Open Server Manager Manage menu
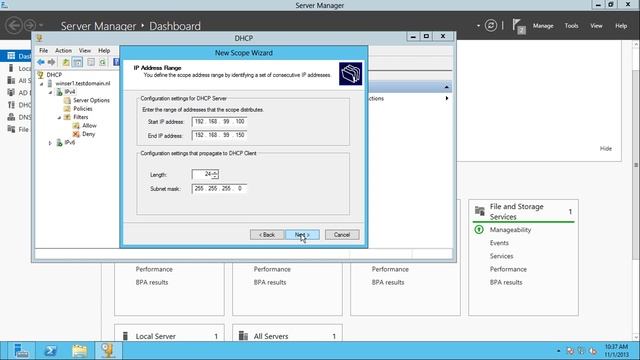The width and height of the screenshot is (640, 360). point(543,26)
